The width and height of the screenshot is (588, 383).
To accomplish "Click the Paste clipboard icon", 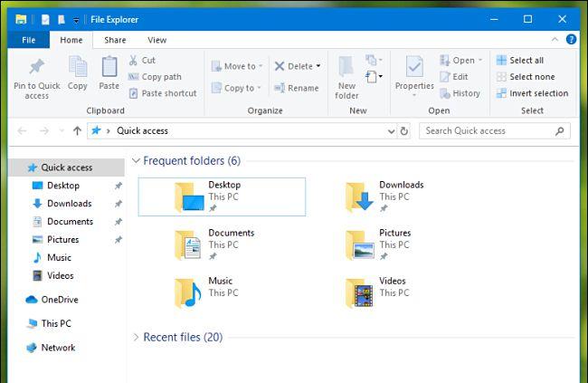I will tap(109, 67).
